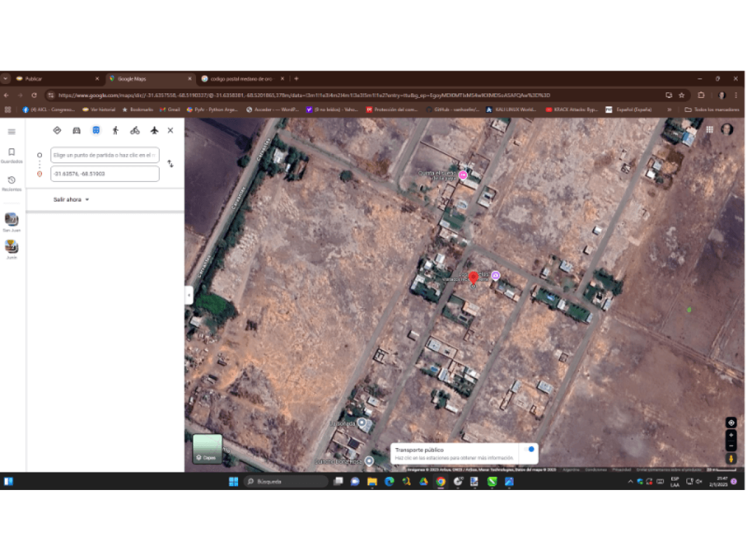
Task: Close the directions panel
Action: 170,131
